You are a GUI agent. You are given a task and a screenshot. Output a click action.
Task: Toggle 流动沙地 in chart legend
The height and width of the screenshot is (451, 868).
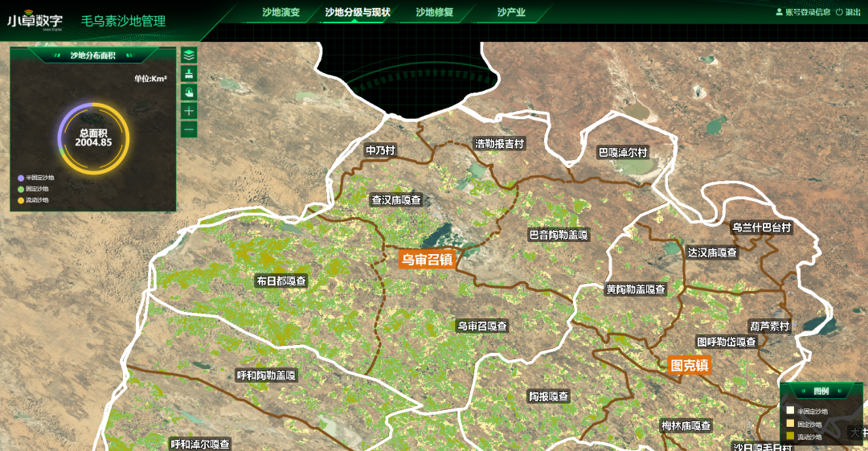pyautogui.click(x=33, y=200)
